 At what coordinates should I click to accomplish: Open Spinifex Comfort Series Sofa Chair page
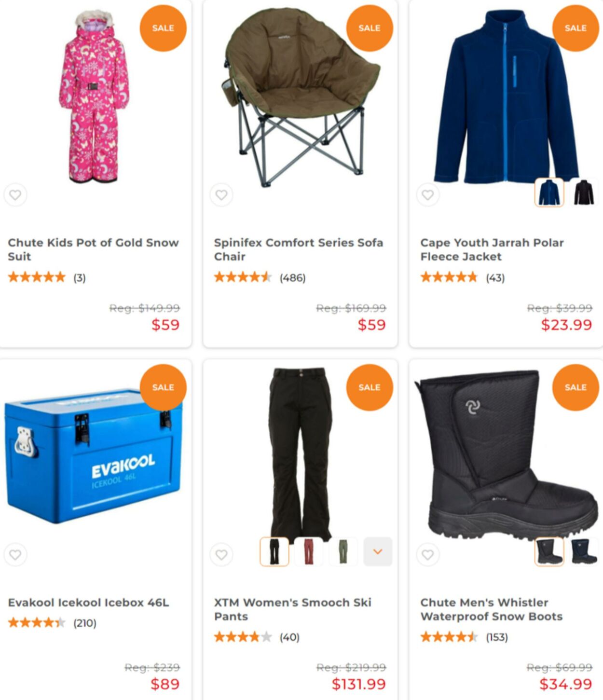click(299, 249)
